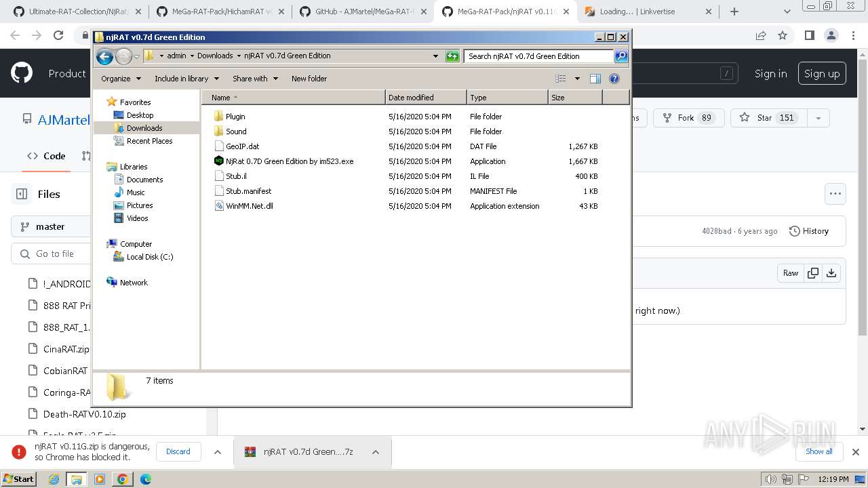Expand the address bar history dropdown
Image resolution: width=868 pixels, height=488 pixels.
[x=435, y=56]
